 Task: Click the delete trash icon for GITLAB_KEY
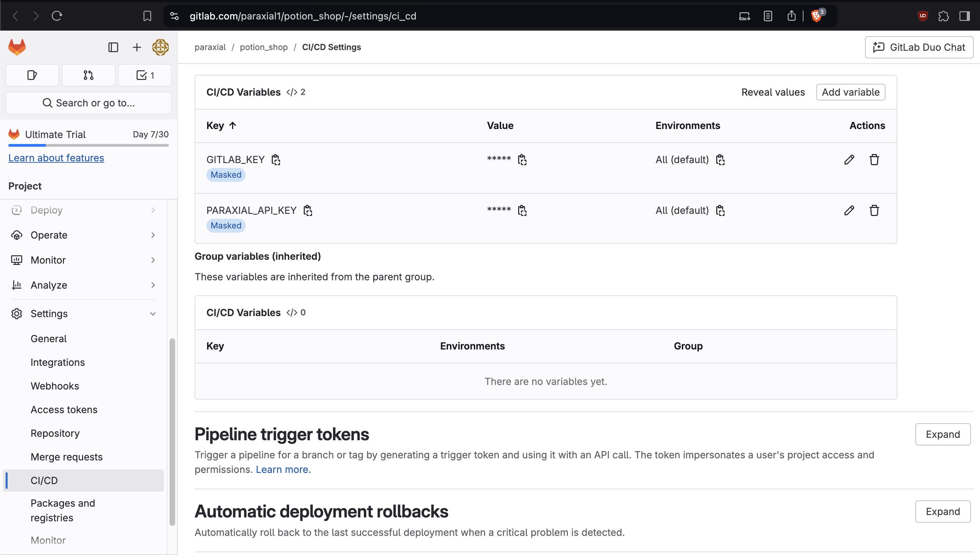click(x=874, y=160)
